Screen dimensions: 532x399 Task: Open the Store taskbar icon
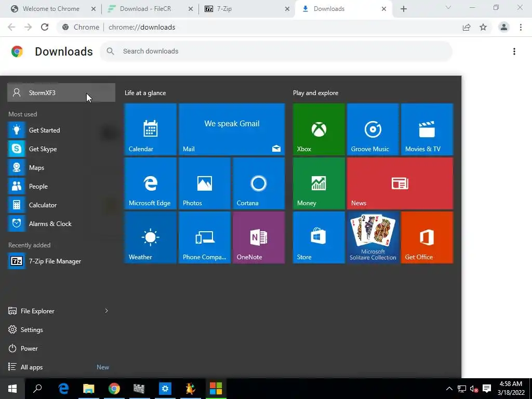pos(216,389)
